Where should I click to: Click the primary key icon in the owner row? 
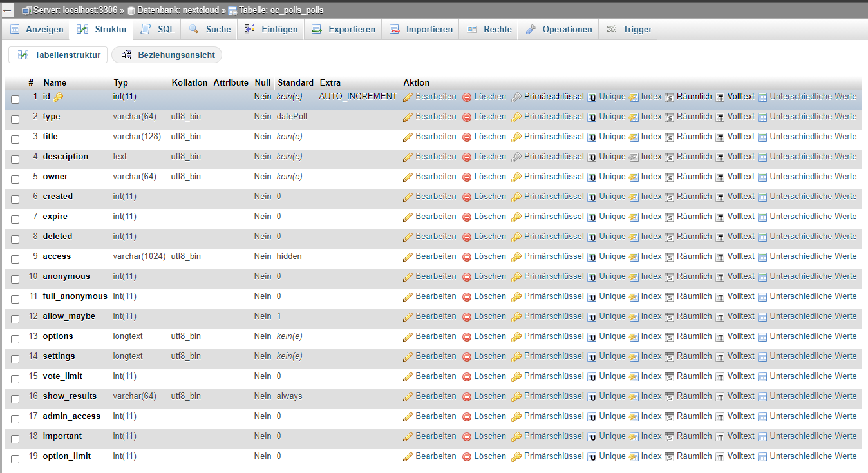pyautogui.click(x=516, y=177)
